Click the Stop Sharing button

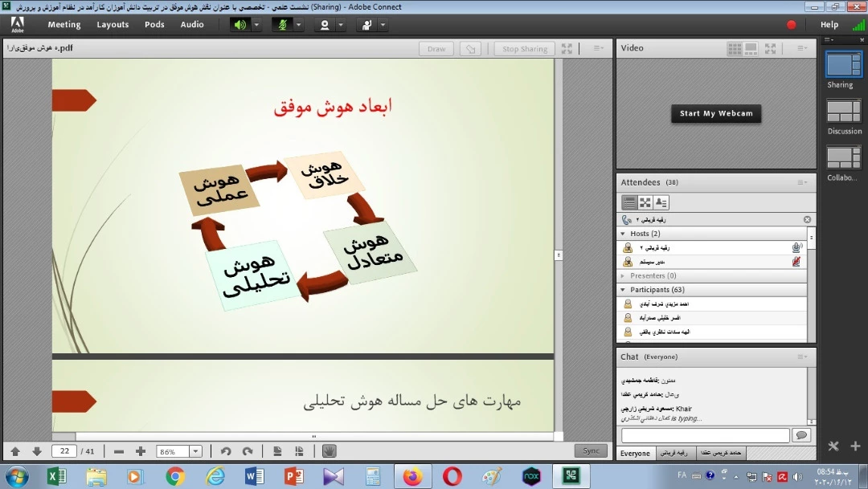point(524,49)
